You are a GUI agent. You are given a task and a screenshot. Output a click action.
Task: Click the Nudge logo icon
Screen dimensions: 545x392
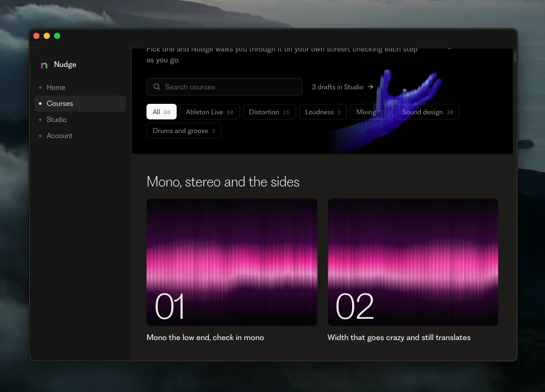(44, 65)
